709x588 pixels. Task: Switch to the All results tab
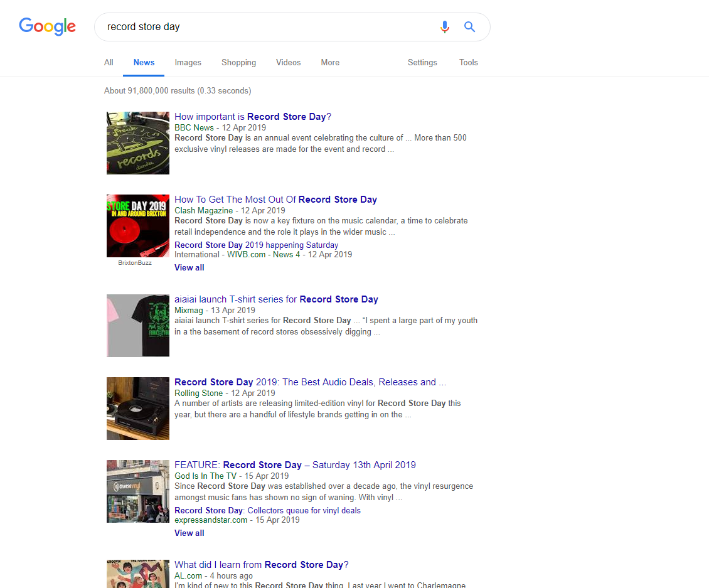(x=109, y=62)
